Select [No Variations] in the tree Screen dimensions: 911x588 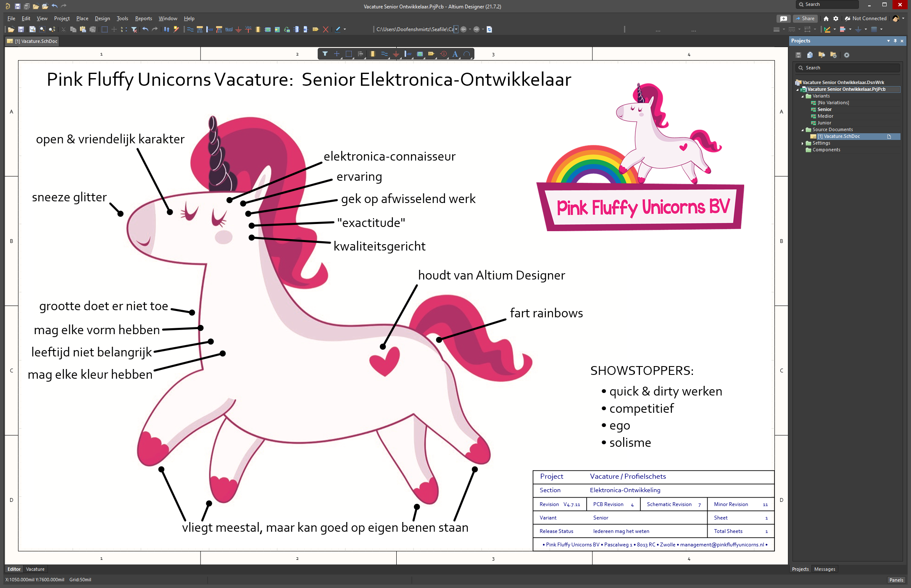(x=833, y=103)
